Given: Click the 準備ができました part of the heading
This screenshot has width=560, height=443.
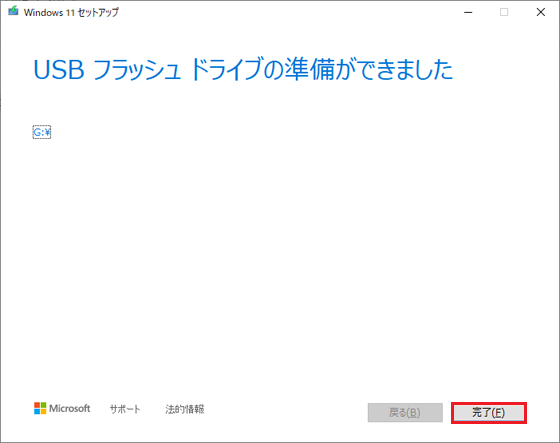Looking at the screenshot, I should (369, 69).
